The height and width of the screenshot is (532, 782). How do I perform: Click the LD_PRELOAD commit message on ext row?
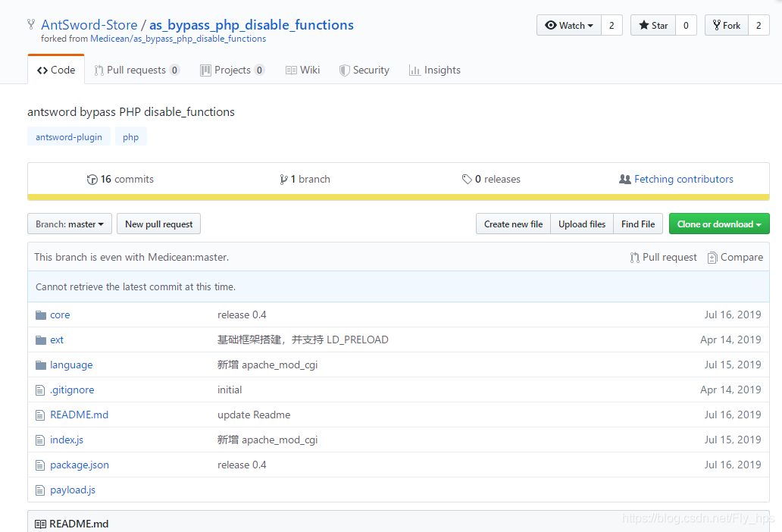click(x=303, y=340)
